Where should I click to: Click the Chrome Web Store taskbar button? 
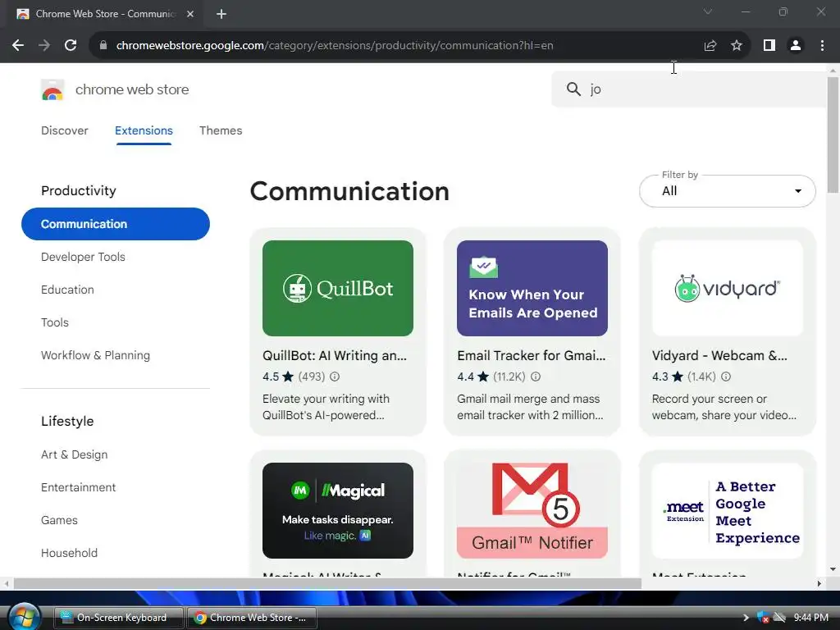tap(252, 618)
